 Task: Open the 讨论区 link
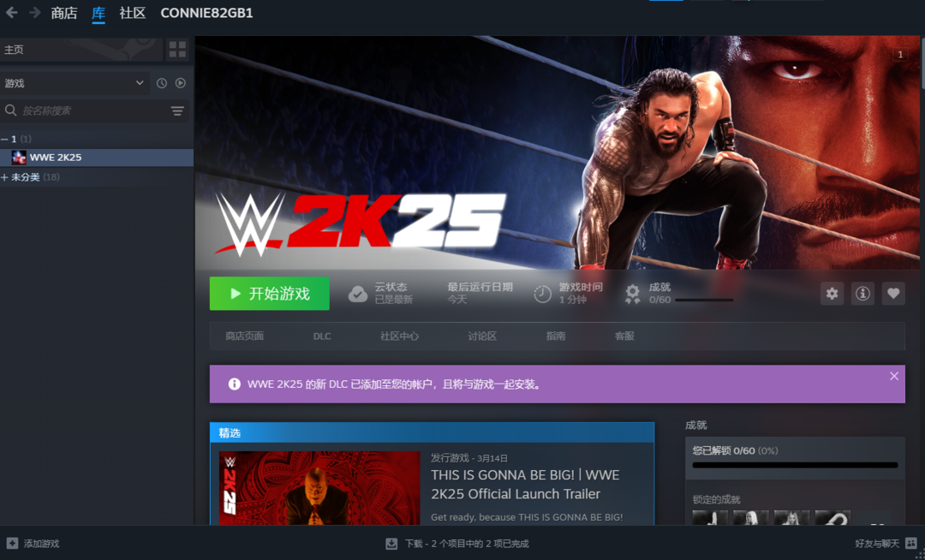482,336
